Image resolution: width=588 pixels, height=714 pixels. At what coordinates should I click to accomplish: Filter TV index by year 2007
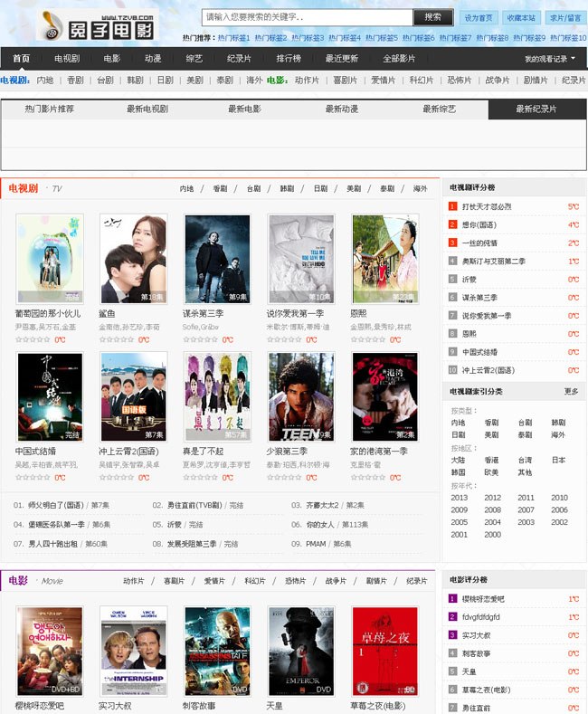[x=526, y=510]
